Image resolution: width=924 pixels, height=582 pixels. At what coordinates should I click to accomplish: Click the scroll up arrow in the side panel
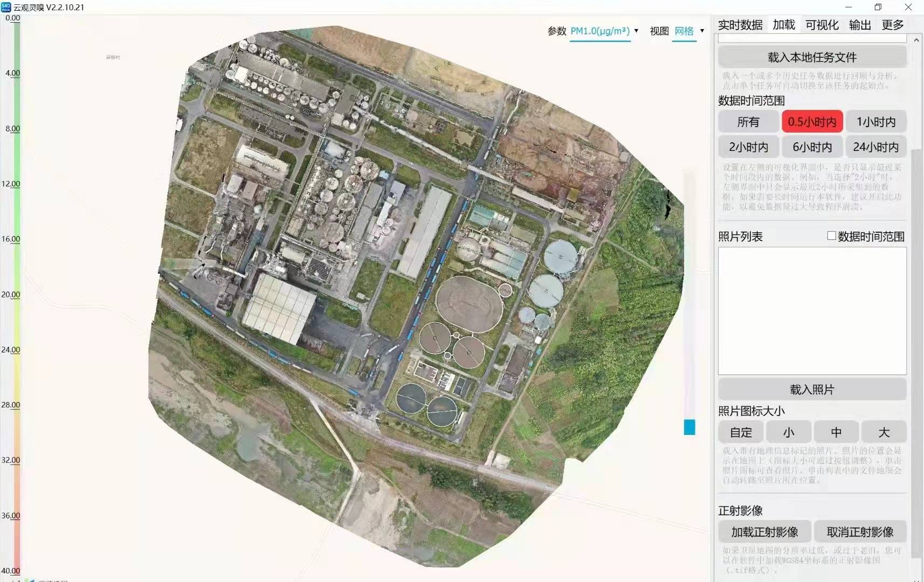tap(916, 40)
